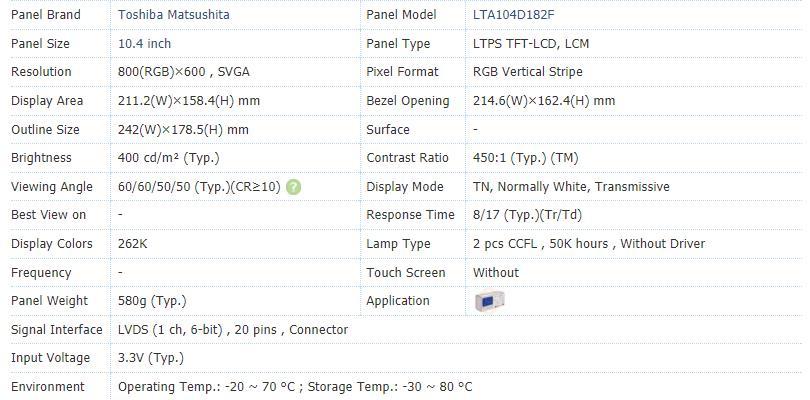The height and width of the screenshot is (400, 810).
Task: Select the Toshiba Matsushita brand text
Action: tap(174, 14)
